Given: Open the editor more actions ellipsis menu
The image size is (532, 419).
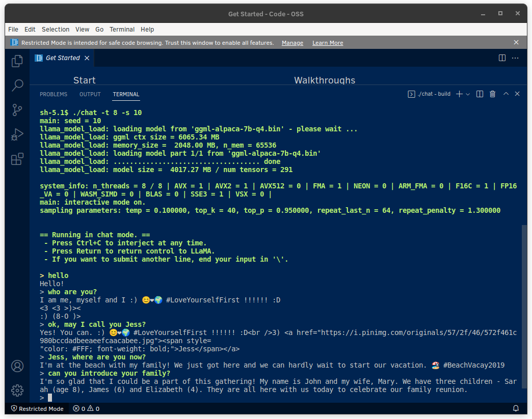Looking at the screenshot, I should tap(515, 58).
